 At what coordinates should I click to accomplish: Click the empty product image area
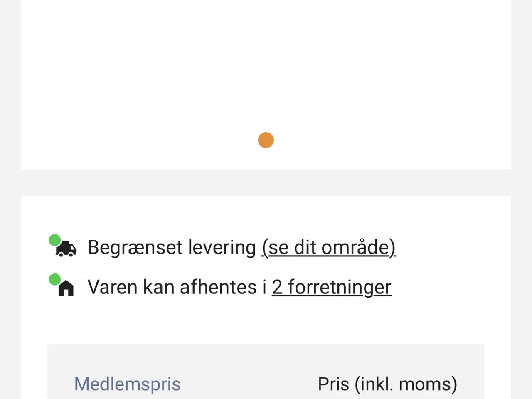(x=266, y=66)
